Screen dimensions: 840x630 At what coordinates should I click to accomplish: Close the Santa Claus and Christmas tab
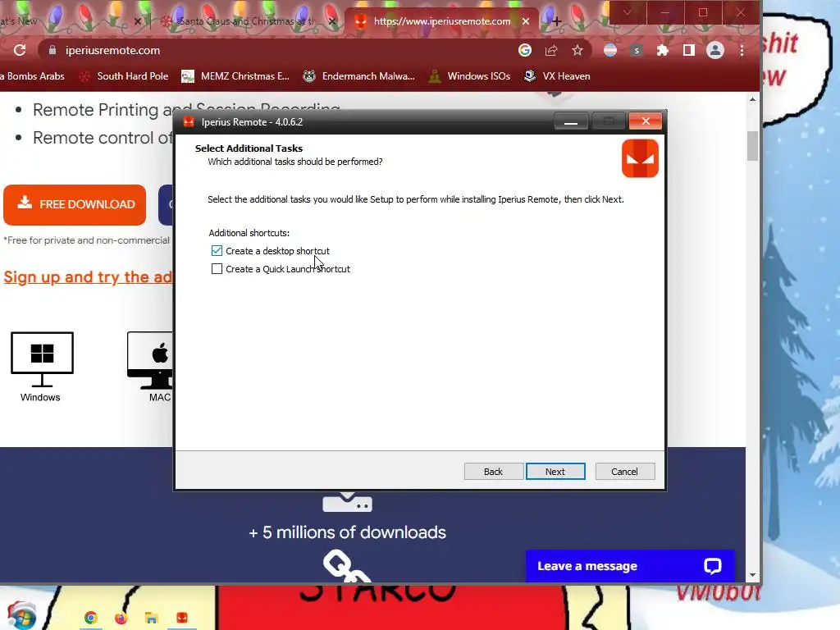331,21
